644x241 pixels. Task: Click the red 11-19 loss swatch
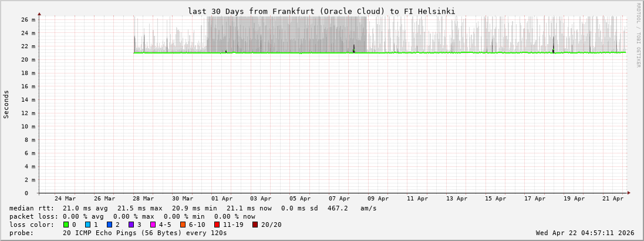pos(217,225)
